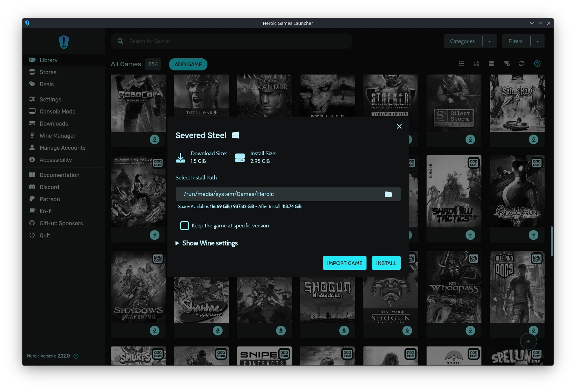
Task: Enable Keep the game at specific version
Action: click(x=185, y=226)
